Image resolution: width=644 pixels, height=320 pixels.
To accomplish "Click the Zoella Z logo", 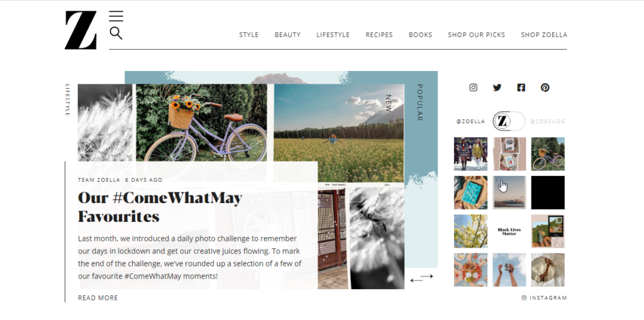I will coord(80,30).
